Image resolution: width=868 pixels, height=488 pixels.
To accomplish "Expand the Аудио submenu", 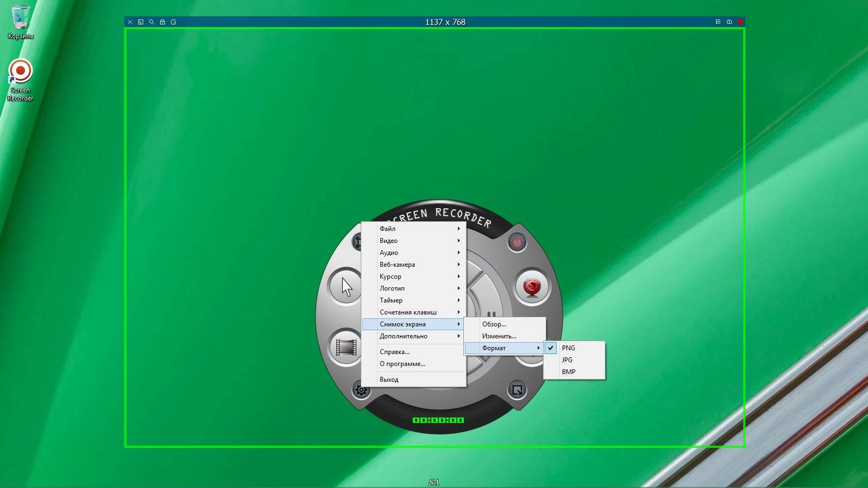I will (414, 253).
